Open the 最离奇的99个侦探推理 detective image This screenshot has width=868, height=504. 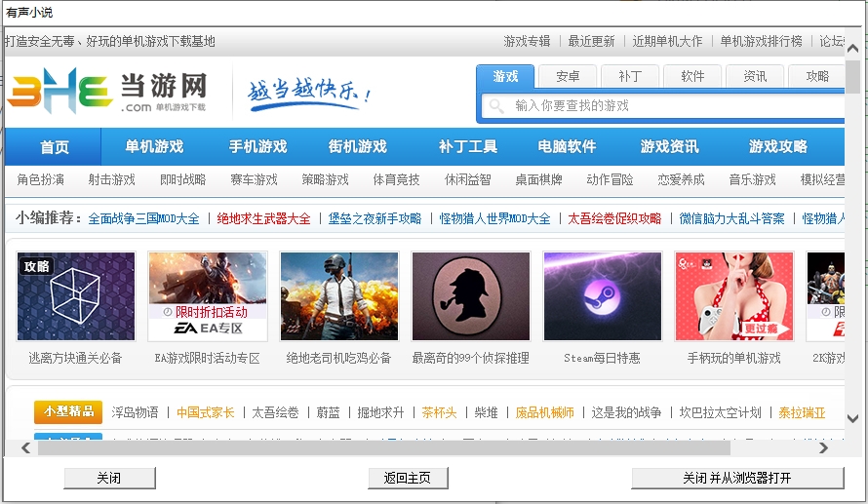pyautogui.click(x=471, y=296)
